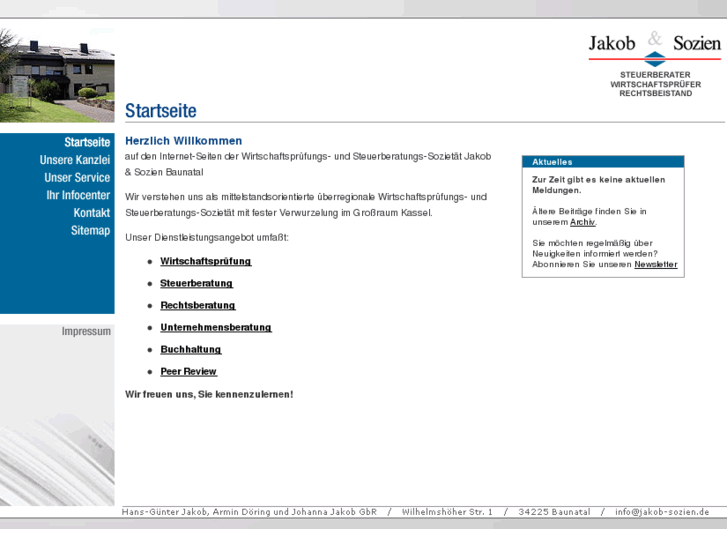Click 'Unser Dienstleistungsangebot umfaßt:' text

[x=206, y=237]
